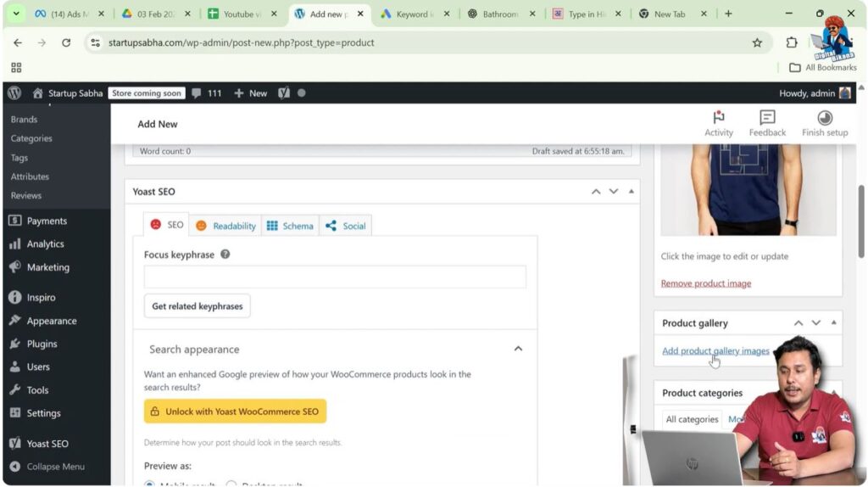Screen dimensions: 868x487
Task: Open All Bookmarks folder
Action: [822, 68]
